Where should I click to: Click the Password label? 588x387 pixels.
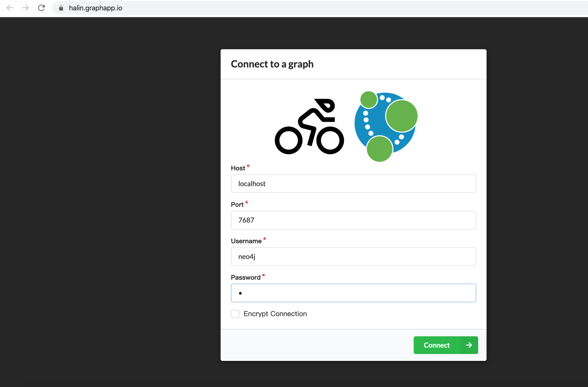pyautogui.click(x=246, y=278)
